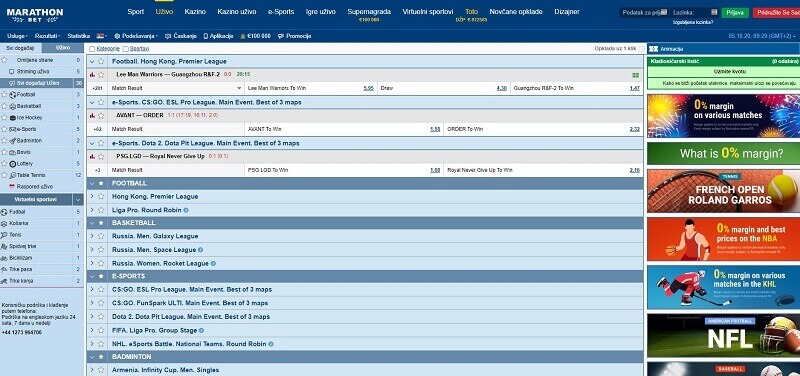Click the star icon beside AVANT — ORDER

coord(101,115)
